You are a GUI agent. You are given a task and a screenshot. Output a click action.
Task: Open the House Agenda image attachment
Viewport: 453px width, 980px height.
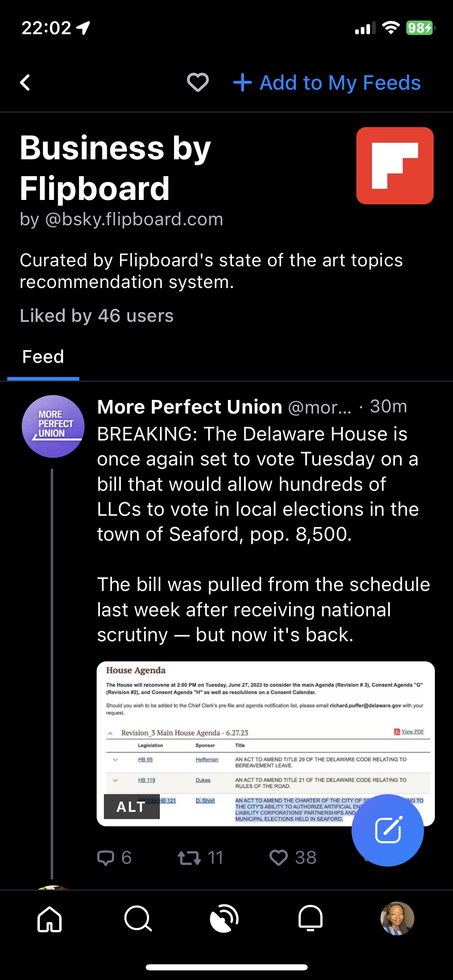(266, 724)
